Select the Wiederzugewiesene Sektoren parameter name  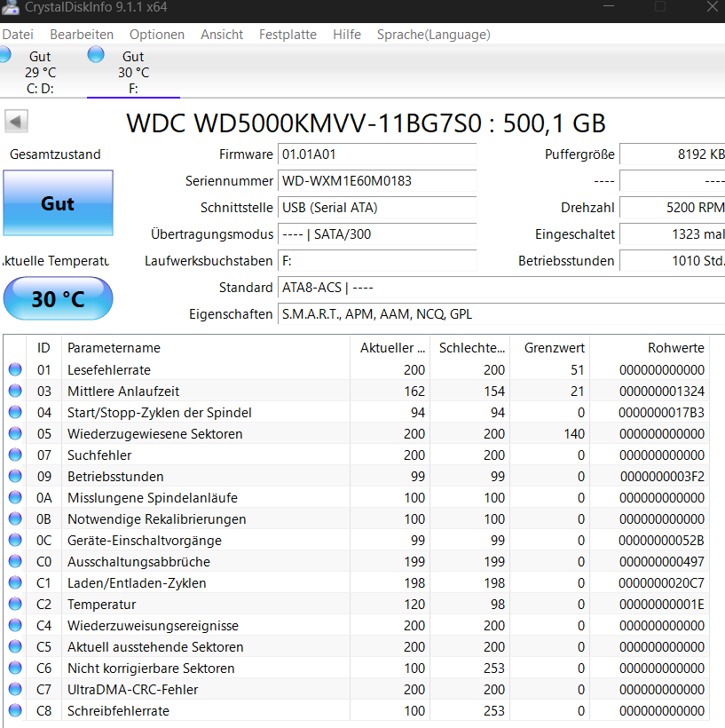click(155, 434)
